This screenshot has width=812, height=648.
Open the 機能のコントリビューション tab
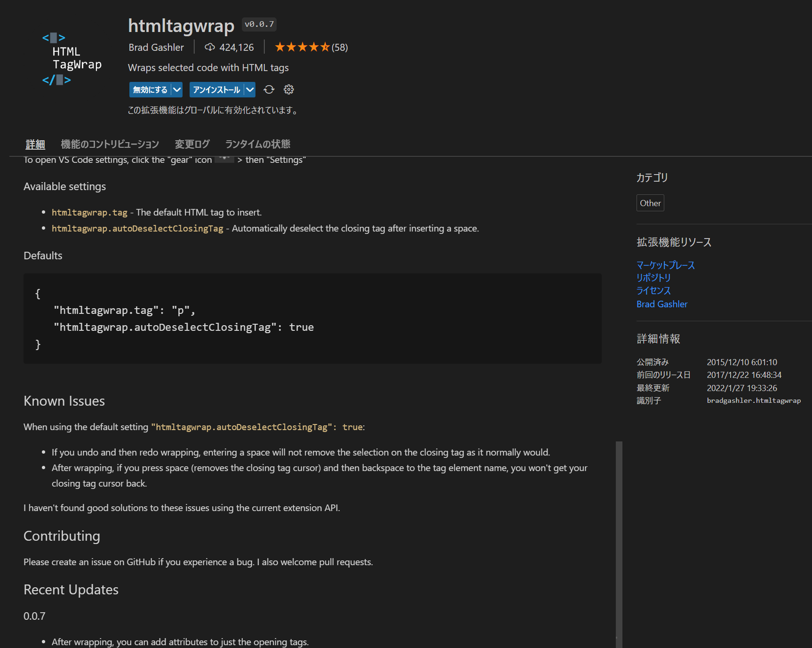tap(110, 144)
